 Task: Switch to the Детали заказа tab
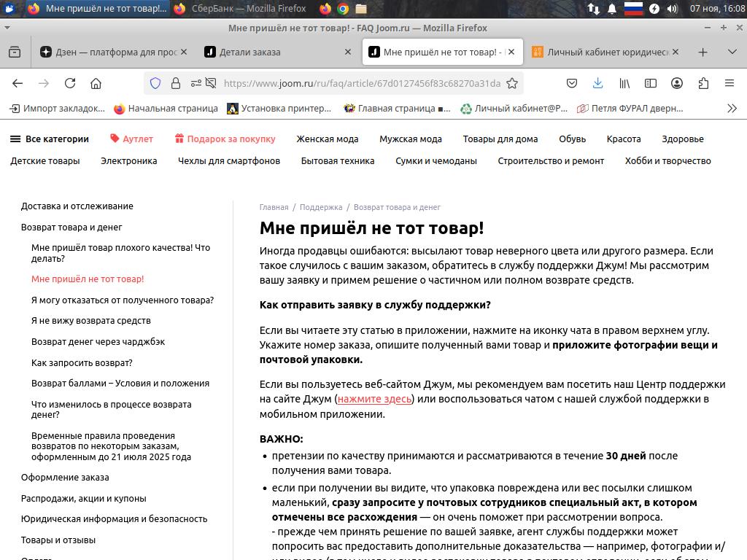click(250, 52)
